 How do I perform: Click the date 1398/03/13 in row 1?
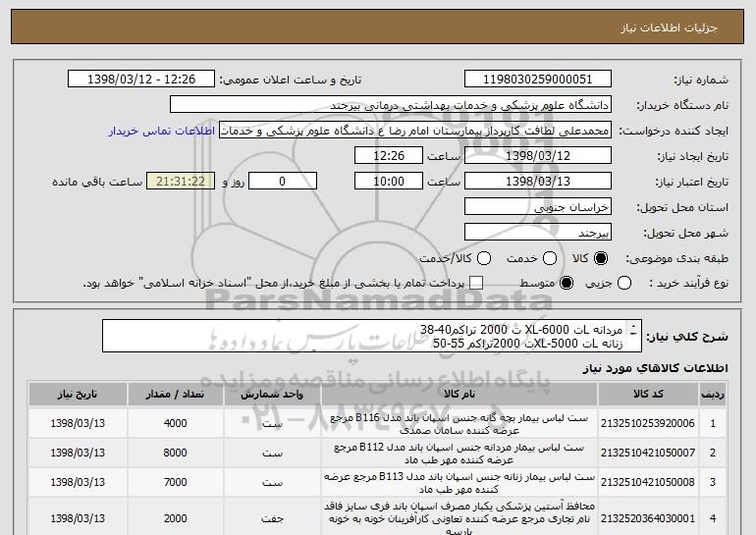point(78,424)
